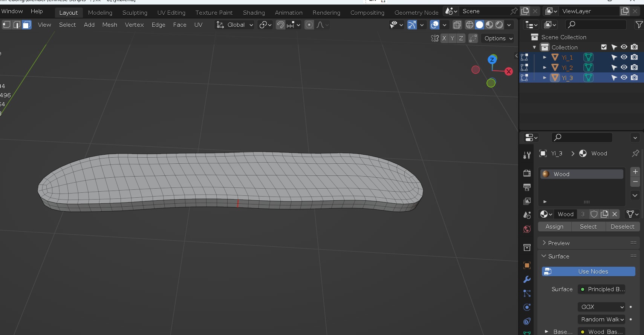Open the Tool properties tab
644x335 pixels.
click(527, 155)
